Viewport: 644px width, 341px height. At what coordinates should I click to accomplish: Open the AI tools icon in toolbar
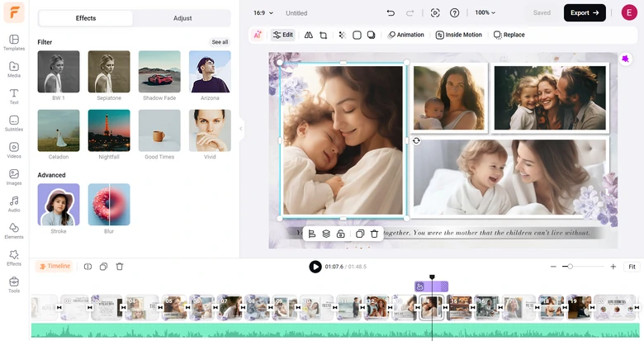pyautogui.click(x=258, y=35)
